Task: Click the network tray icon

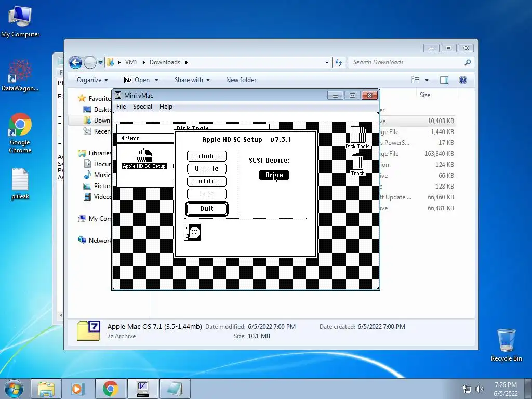Action: click(467, 389)
